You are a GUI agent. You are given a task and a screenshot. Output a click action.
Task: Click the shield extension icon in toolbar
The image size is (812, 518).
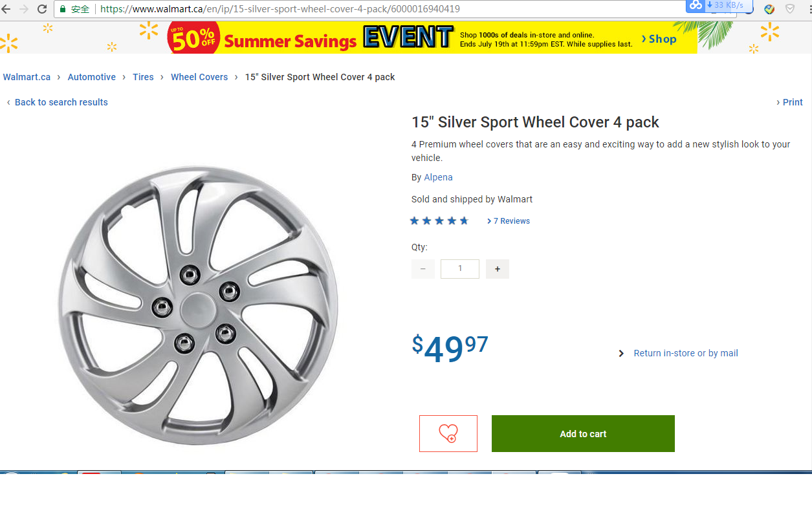(x=790, y=9)
